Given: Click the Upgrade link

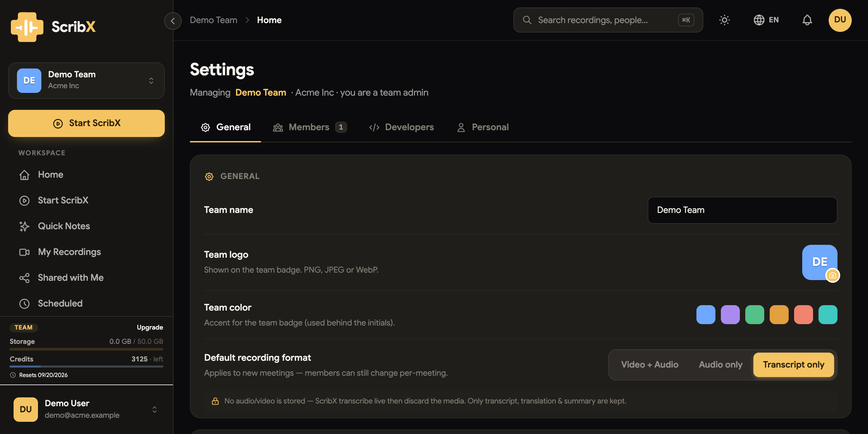Looking at the screenshot, I should tap(150, 328).
